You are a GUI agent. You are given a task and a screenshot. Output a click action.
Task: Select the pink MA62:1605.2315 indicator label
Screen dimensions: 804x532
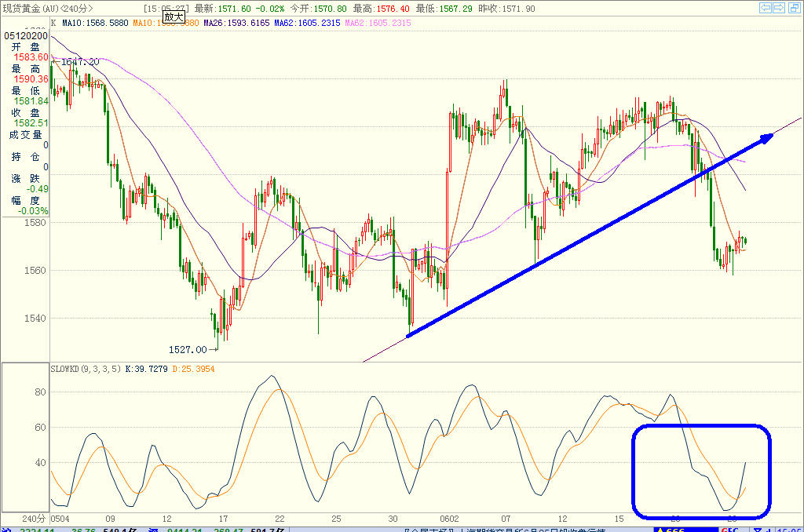click(378, 23)
